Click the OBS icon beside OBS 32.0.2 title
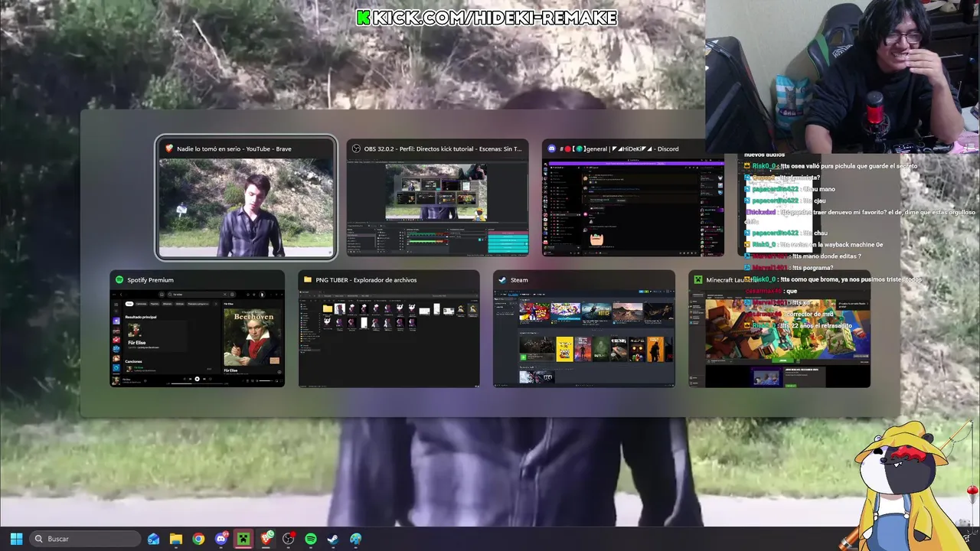980x551 pixels. [x=357, y=148]
